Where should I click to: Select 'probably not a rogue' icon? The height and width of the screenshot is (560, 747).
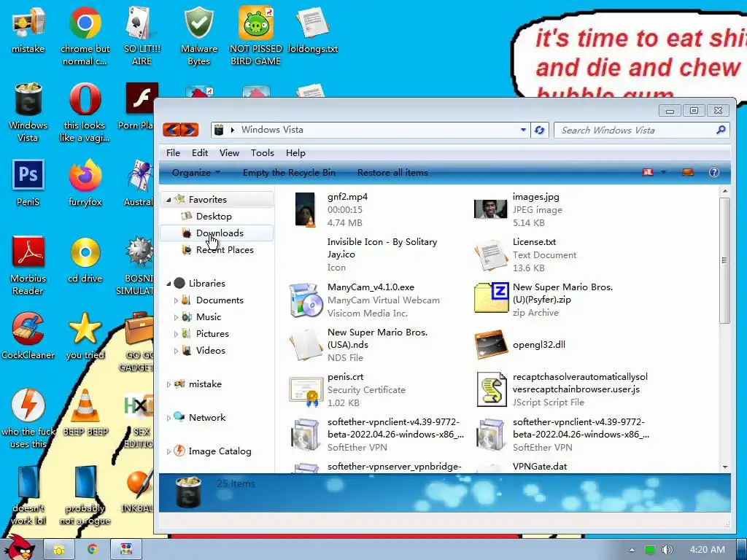(85, 495)
